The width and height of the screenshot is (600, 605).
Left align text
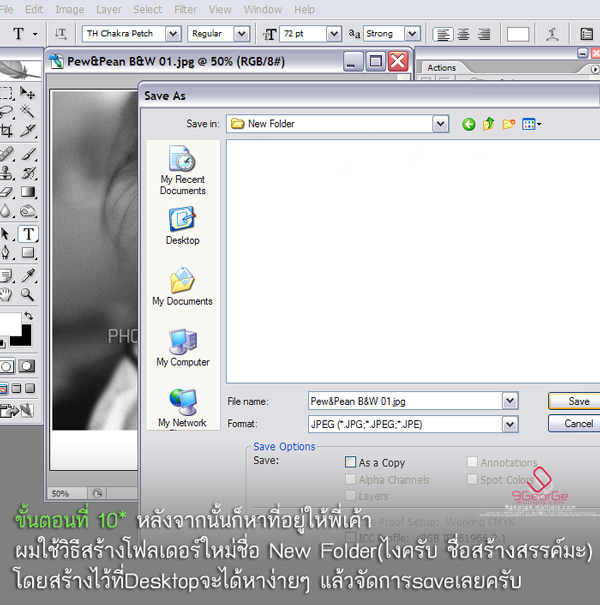click(443, 34)
